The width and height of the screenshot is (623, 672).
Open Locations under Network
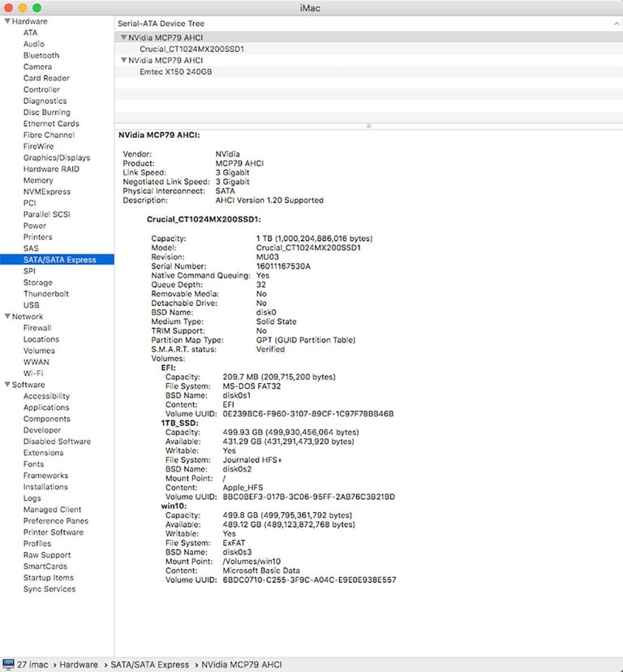point(41,339)
